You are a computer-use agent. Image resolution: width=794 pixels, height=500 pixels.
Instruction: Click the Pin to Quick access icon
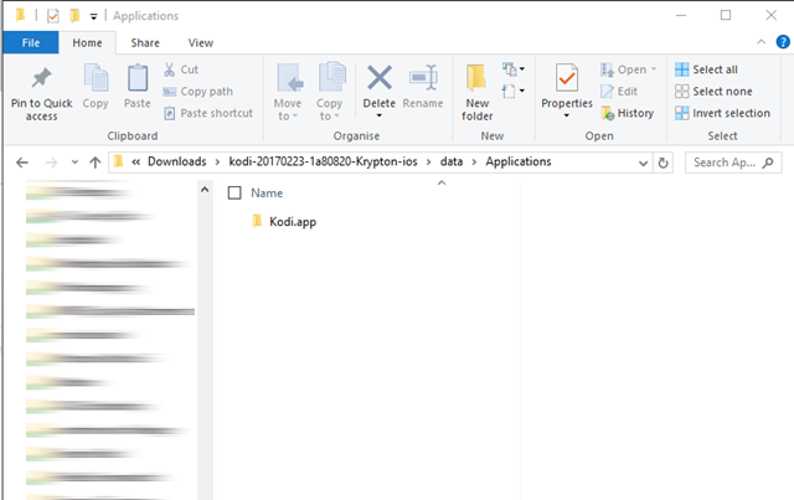click(x=41, y=80)
